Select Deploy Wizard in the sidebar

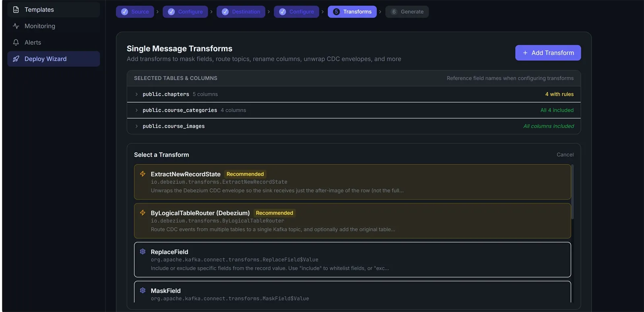point(54,59)
